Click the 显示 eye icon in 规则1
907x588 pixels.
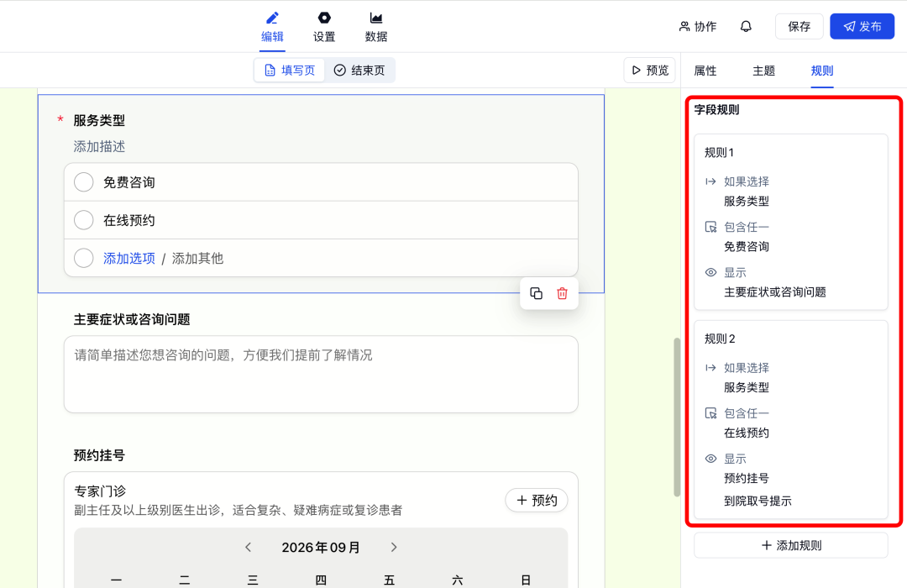711,273
